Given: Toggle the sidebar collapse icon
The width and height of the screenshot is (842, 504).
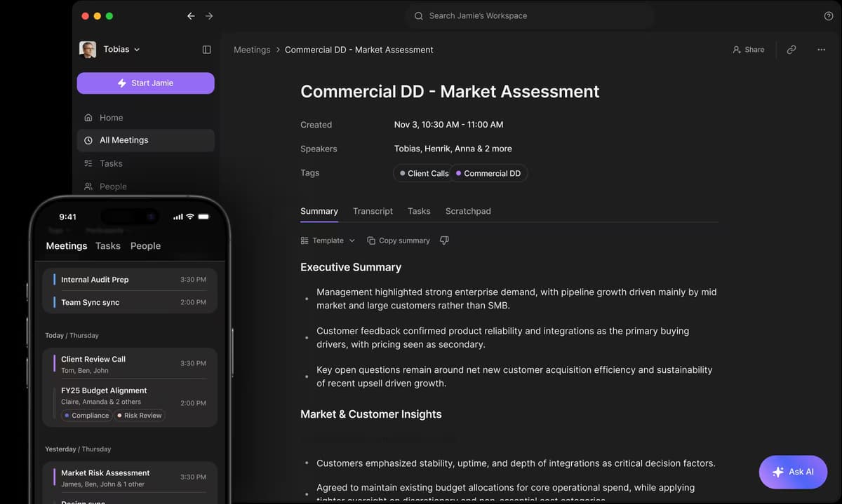Looking at the screenshot, I should click(206, 50).
